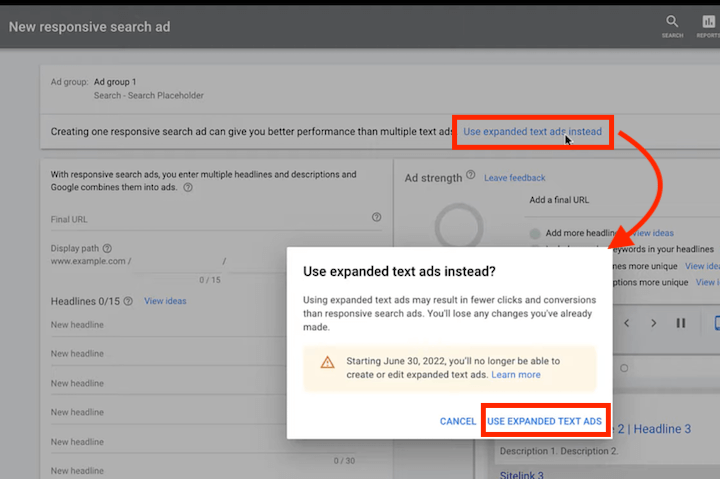Click the 'New responsive search ad' page title
The height and width of the screenshot is (479, 720).
[x=90, y=27]
